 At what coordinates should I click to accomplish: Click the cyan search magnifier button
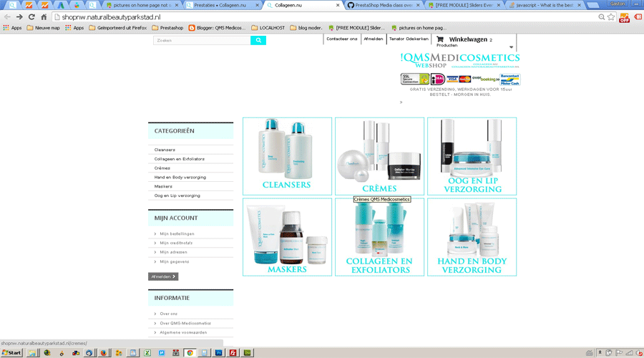click(258, 40)
